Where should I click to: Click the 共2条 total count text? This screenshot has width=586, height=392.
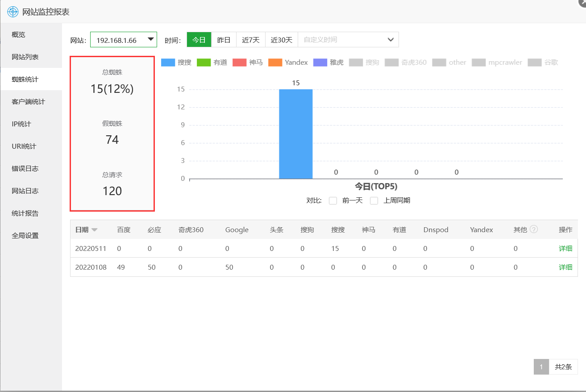tap(563, 367)
